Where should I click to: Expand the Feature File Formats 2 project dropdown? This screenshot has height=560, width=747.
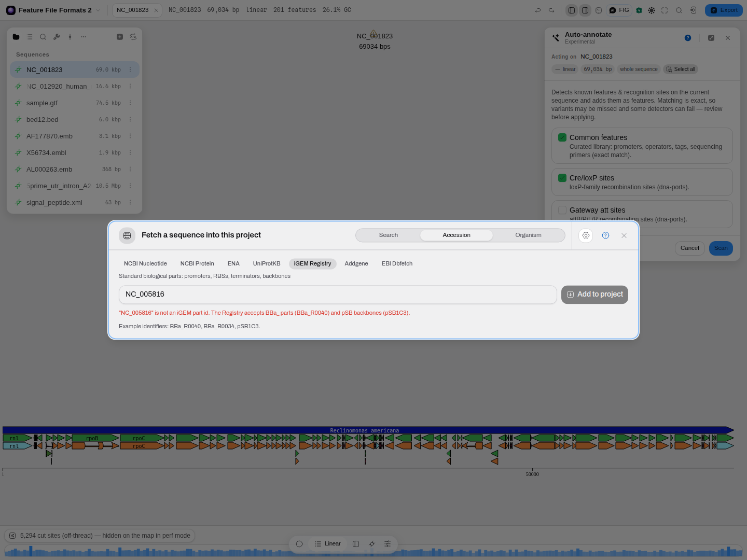coord(98,10)
